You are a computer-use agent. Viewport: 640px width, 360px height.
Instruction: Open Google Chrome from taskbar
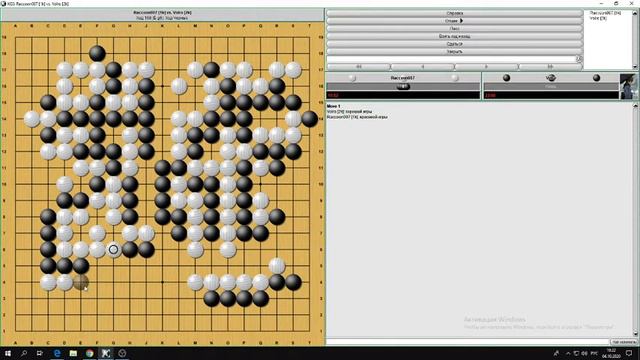click(x=89, y=353)
